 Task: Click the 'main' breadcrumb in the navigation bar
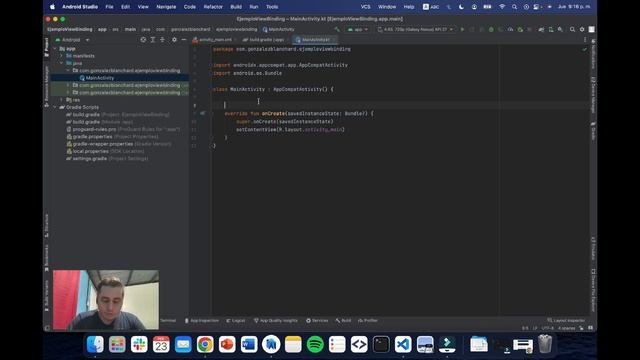(130, 29)
